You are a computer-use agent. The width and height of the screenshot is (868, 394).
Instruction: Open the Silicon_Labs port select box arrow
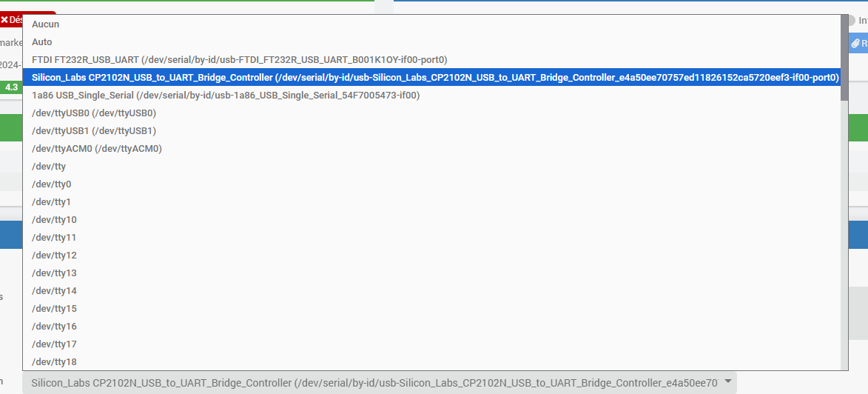click(x=728, y=381)
